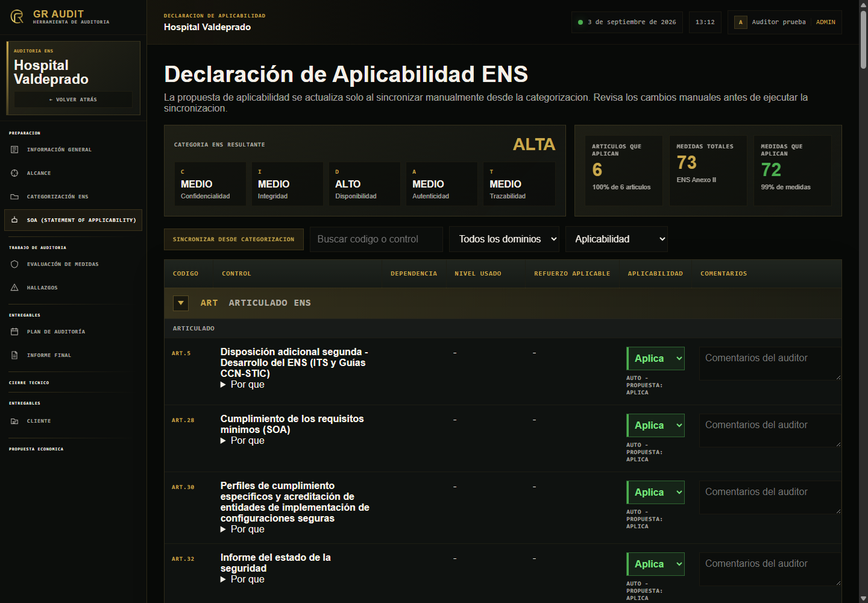The width and height of the screenshot is (868, 603).
Task: Expand Por que under ART.30
Action: pyautogui.click(x=242, y=529)
